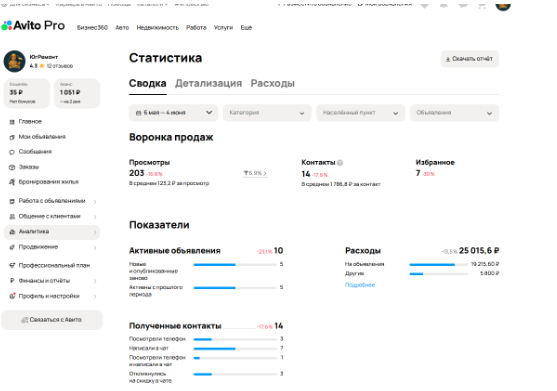The height and width of the screenshot is (391, 557).
Task: Click the ЮгРемонт account name
Action: [x=44, y=57]
